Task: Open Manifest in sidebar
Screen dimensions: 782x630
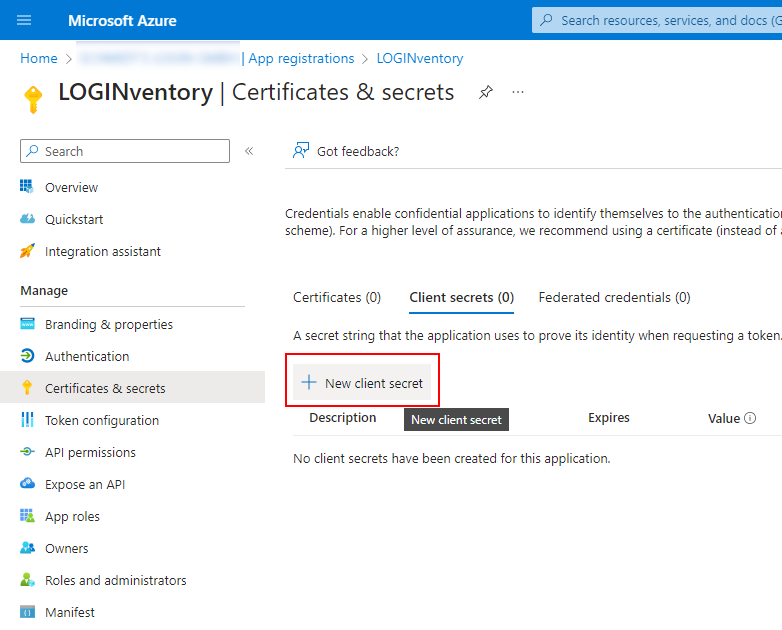Action: click(69, 613)
